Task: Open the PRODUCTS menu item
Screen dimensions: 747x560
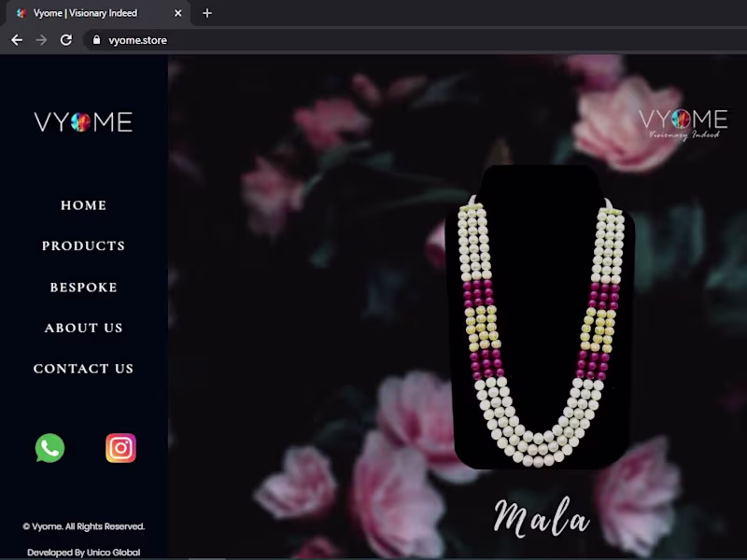Action: 83,245
